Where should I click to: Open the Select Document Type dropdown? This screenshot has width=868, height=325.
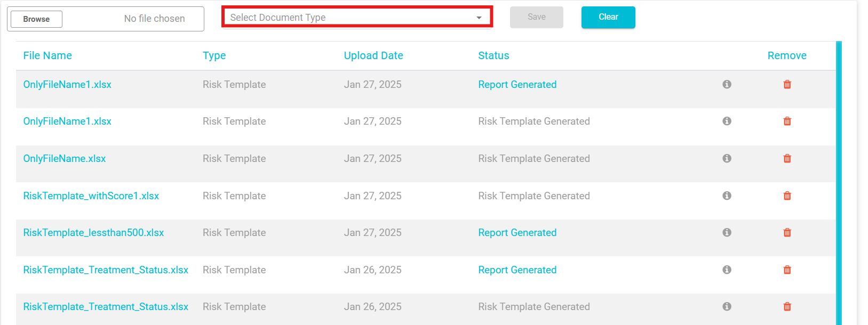357,17
